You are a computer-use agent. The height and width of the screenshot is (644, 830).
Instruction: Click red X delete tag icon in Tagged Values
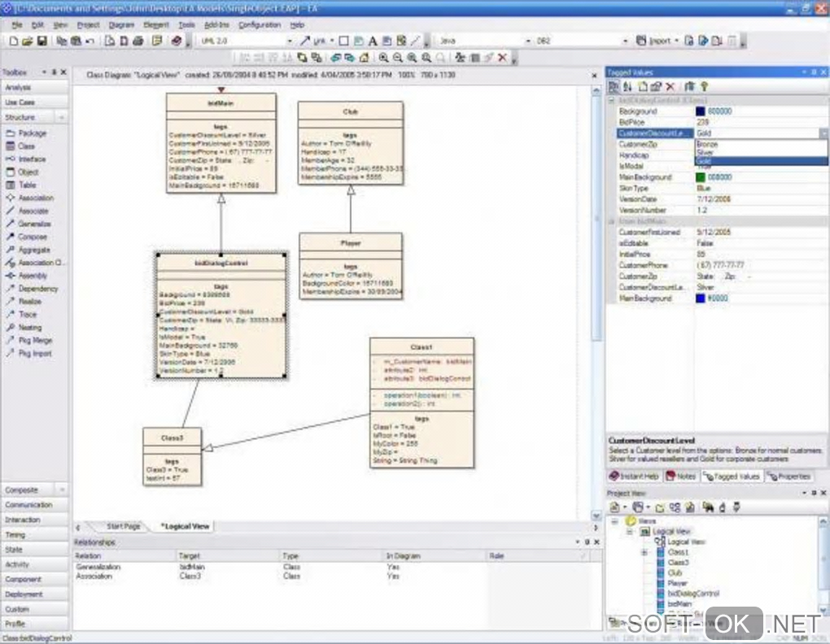[671, 87]
